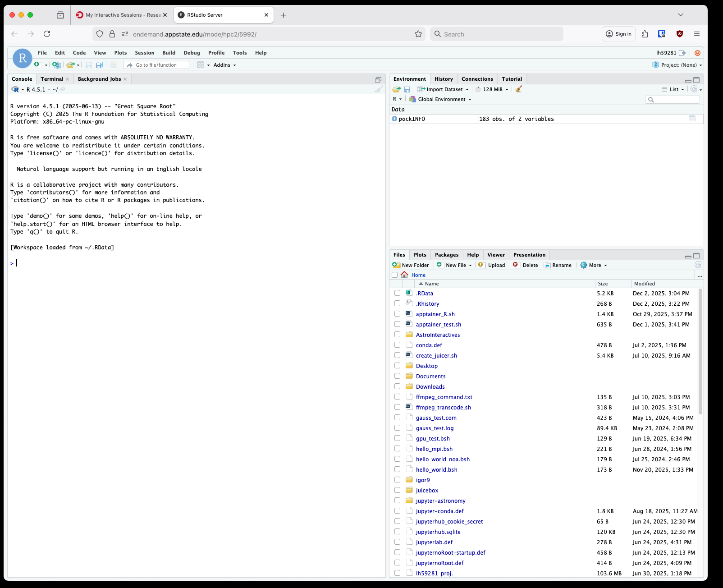Open the ffmpeg_command.txt file link
This screenshot has width=723, height=588.
(x=444, y=397)
